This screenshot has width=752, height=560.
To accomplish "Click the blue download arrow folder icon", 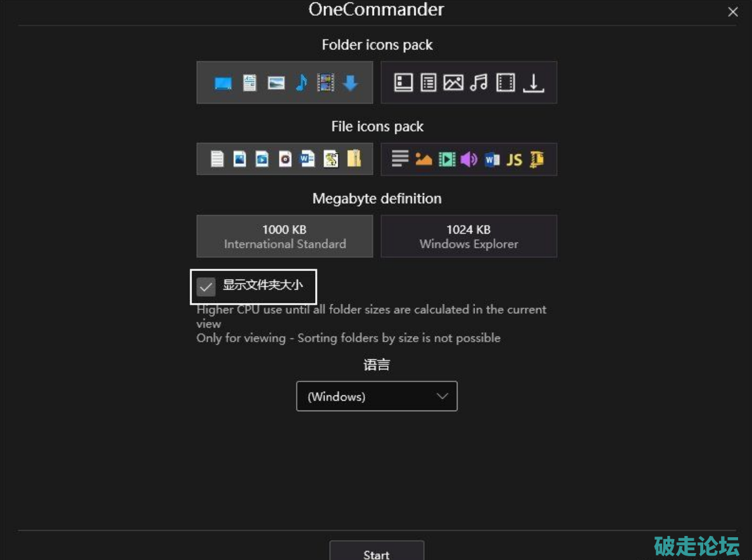I will (351, 83).
